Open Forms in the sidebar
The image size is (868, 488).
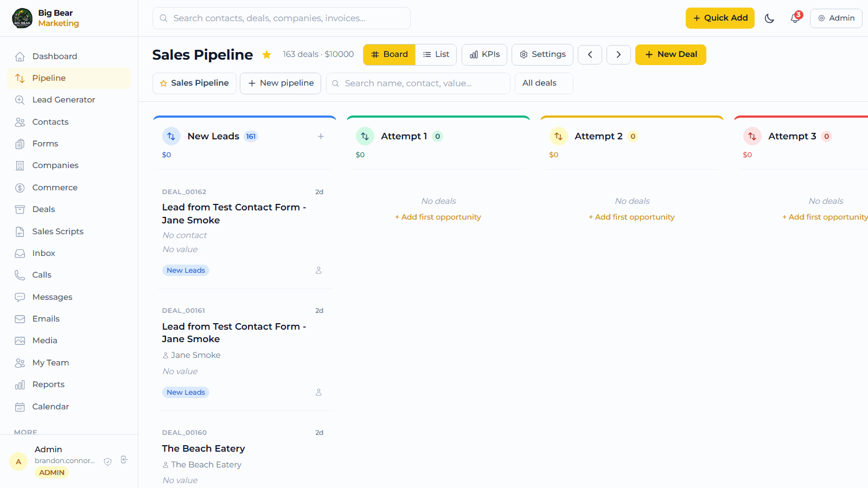(x=69, y=144)
